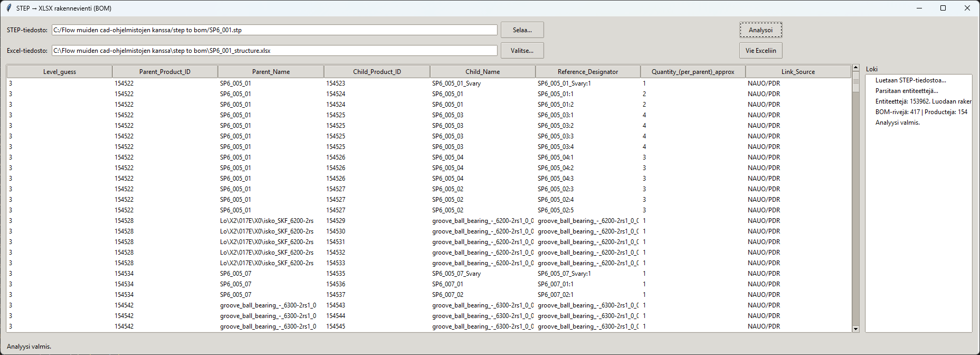Focus the STEP-tiedosto path field

tap(274, 30)
